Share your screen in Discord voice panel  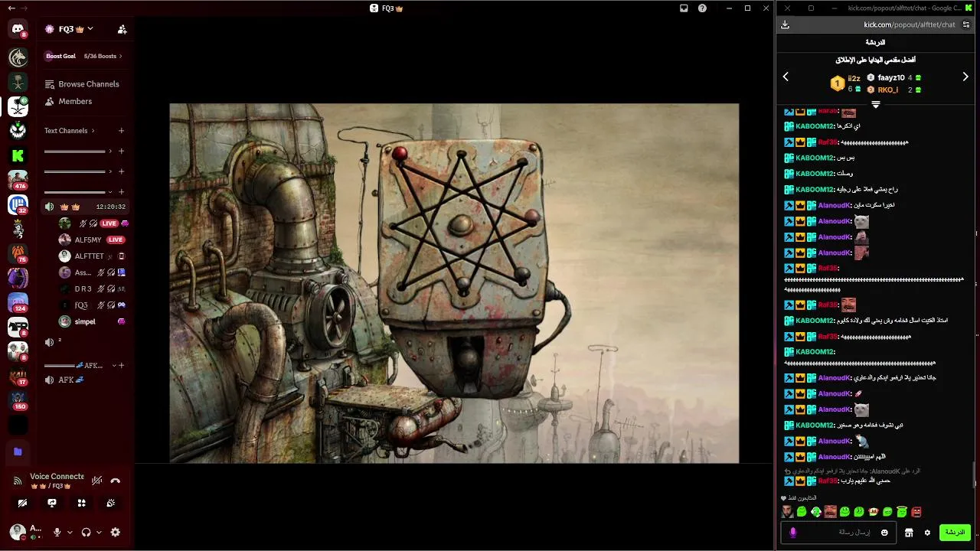point(52,503)
